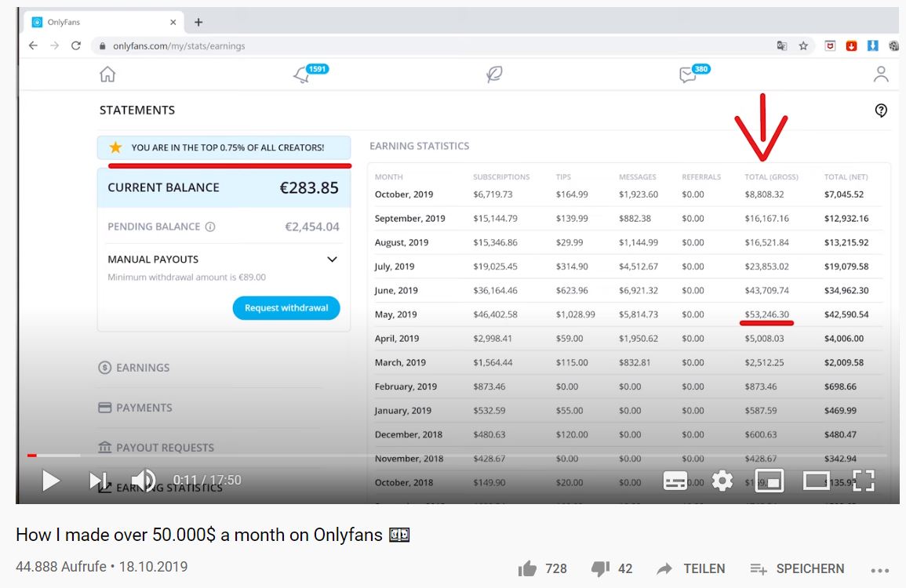
Task: Click the €2,454.04 pending balance value
Action: [x=312, y=227]
